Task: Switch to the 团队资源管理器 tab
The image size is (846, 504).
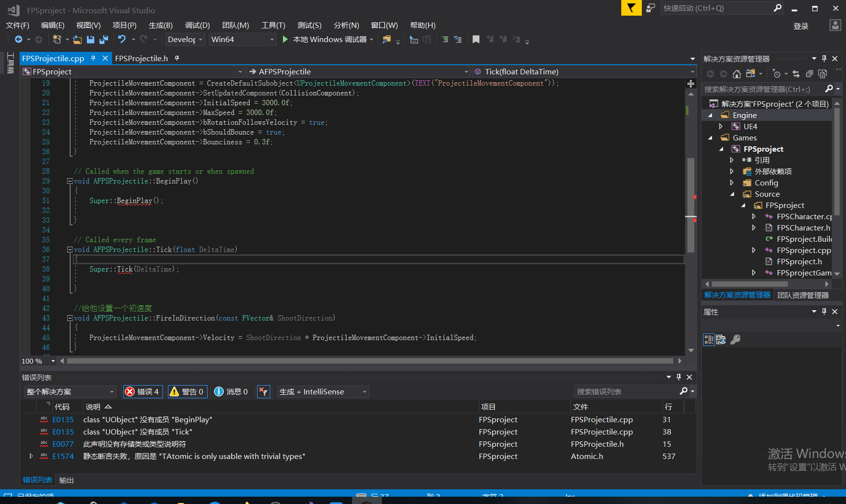Action: click(803, 295)
